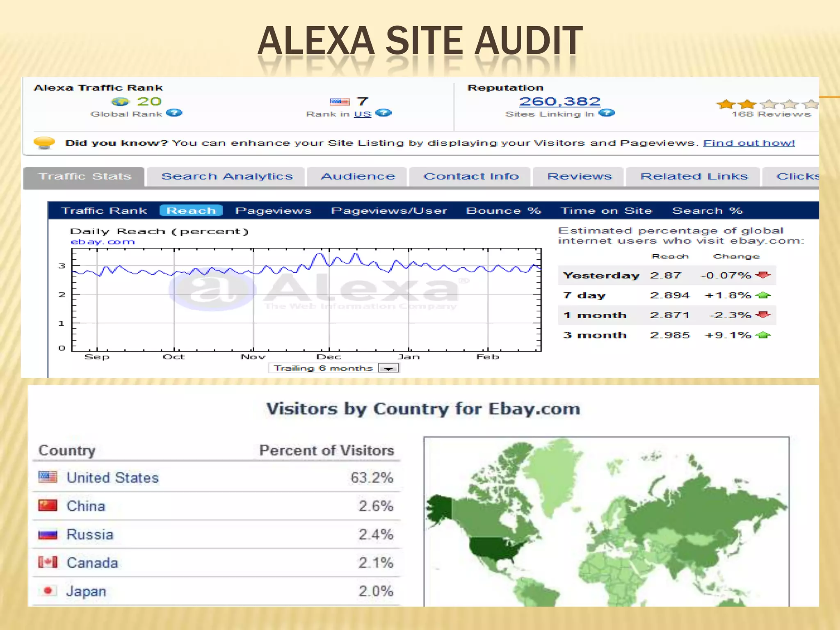Screen dimensions: 840x630
Task: Open the Sites Linking In help icon
Action: [607, 113]
